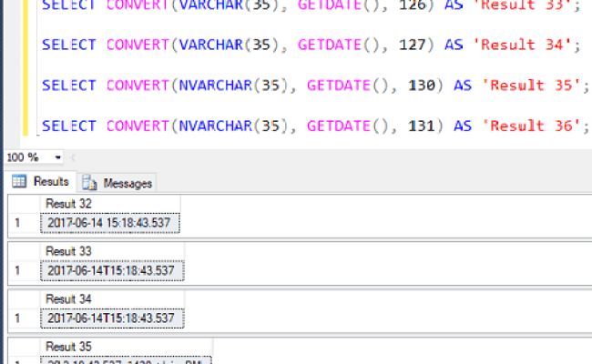
Task: Click the Messages tab icon
Action: [x=89, y=183]
